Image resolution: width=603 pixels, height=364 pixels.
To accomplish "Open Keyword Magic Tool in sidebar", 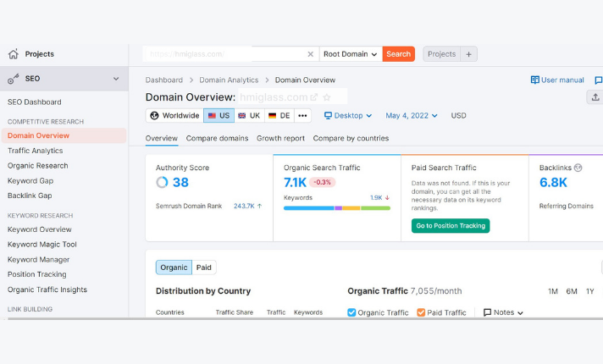I will 41,245.
